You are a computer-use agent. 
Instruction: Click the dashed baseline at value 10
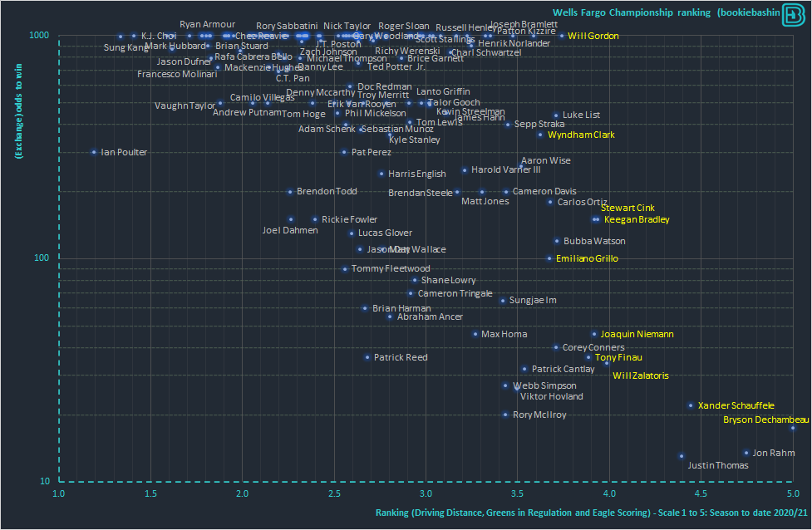[416, 481]
